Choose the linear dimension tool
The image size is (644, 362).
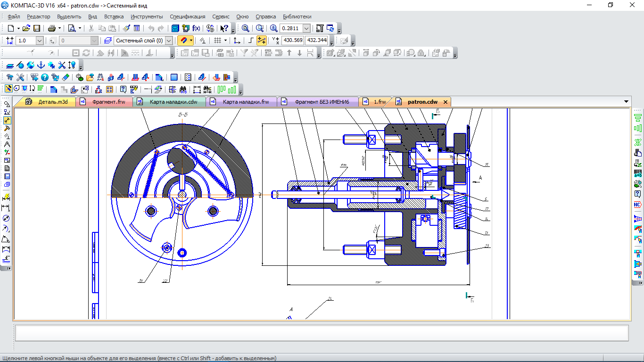pyautogui.click(x=7, y=208)
